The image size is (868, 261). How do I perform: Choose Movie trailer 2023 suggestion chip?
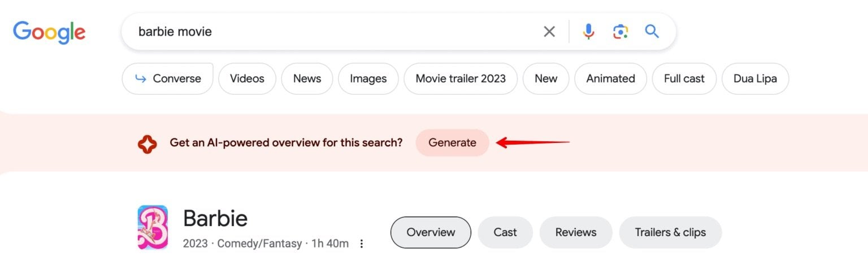pos(461,79)
